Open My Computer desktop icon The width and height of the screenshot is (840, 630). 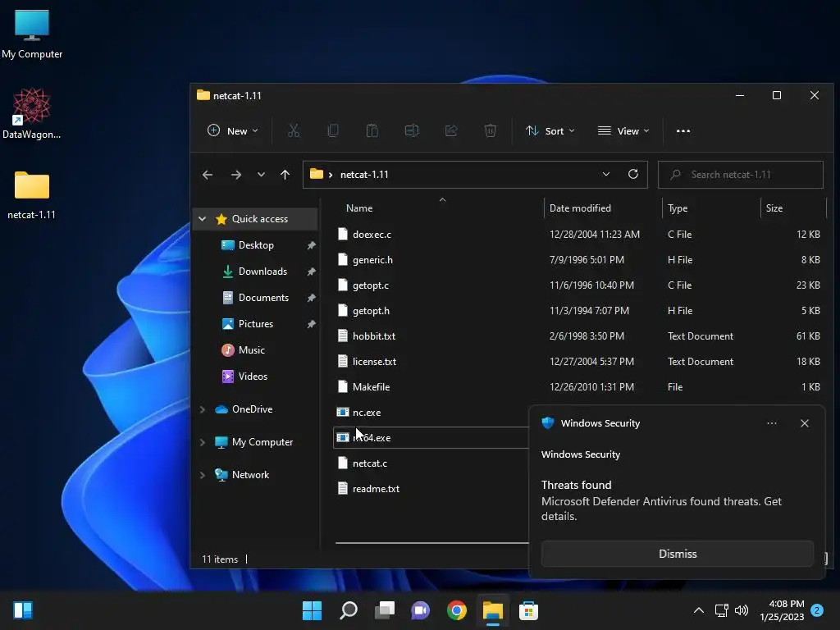pos(32,34)
